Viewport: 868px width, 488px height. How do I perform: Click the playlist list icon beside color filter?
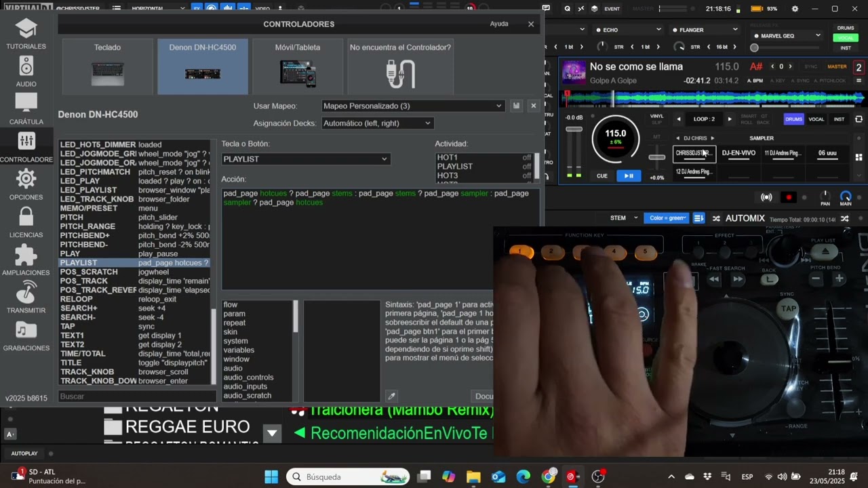(x=698, y=218)
